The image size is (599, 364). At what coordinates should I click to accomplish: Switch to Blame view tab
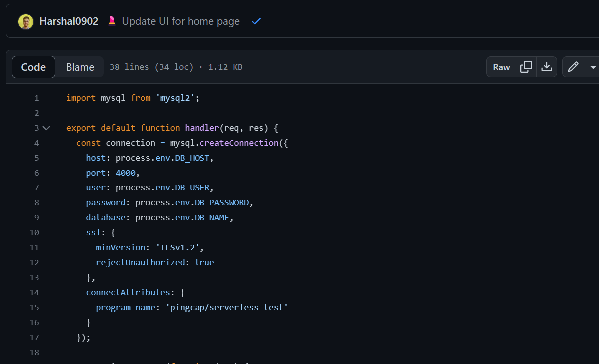pos(80,67)
